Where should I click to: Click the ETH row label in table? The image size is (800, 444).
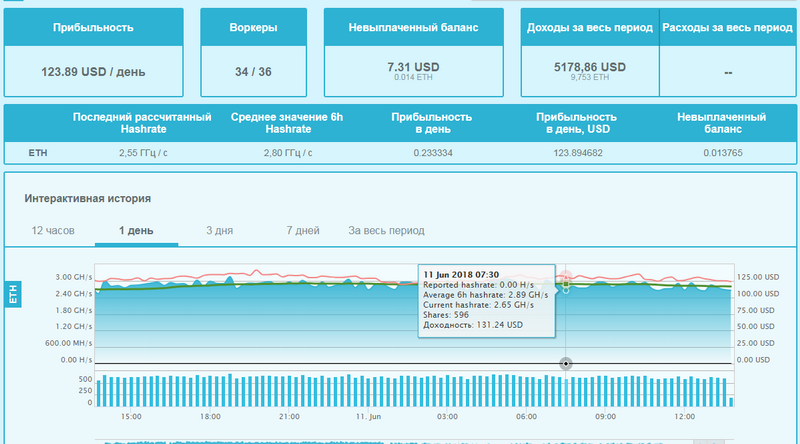(38, 153)
